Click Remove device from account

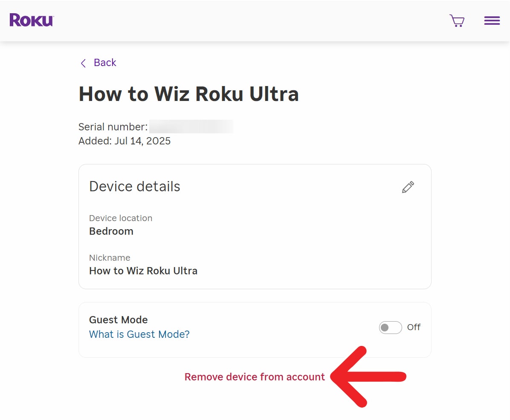(255, 377)
